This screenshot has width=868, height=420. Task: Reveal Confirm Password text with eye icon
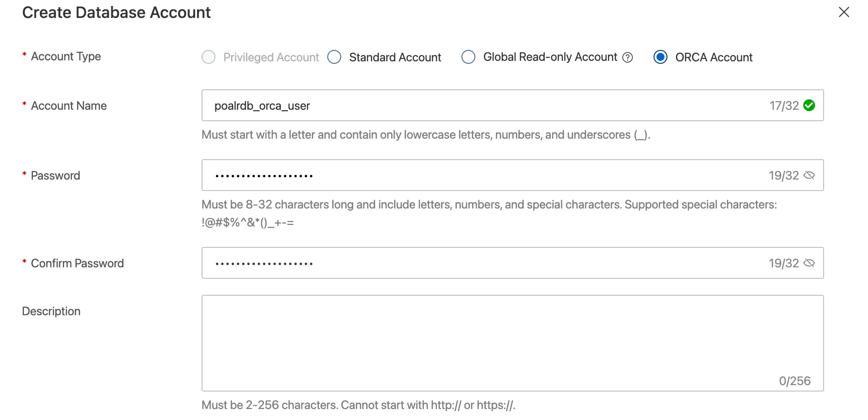[x=809, y=263]
